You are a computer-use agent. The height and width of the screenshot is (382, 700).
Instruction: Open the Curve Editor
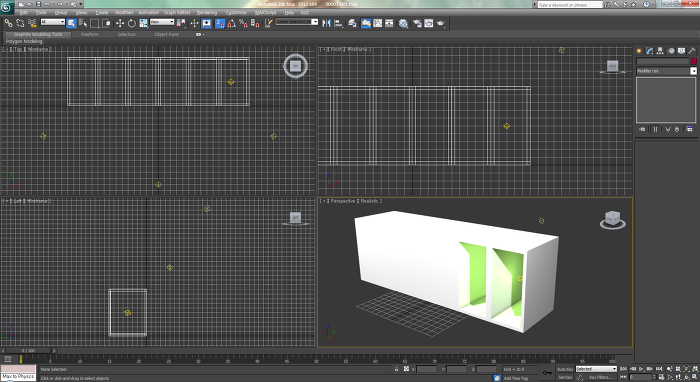(x=378, y=23)
